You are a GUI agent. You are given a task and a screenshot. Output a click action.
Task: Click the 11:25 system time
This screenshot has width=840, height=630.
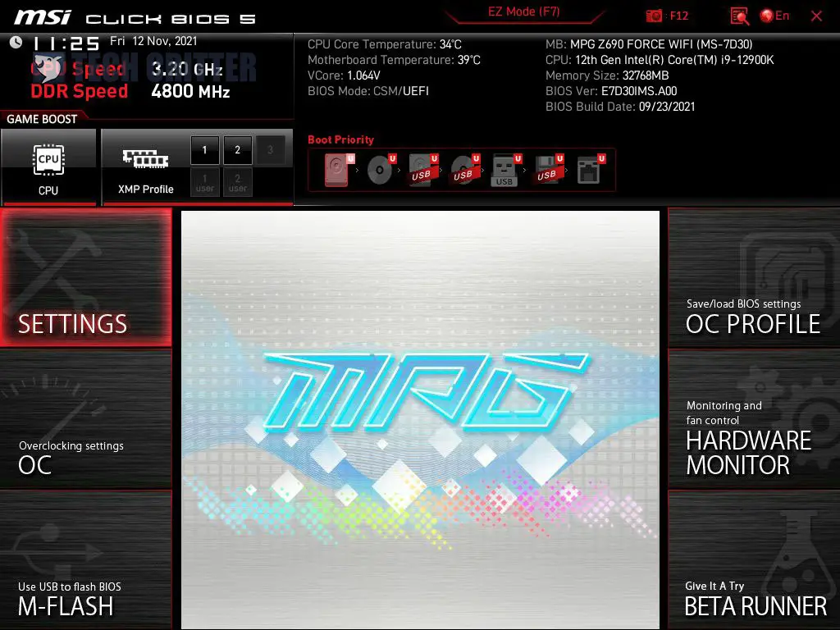pyautogui.click(x=66, y=43)
